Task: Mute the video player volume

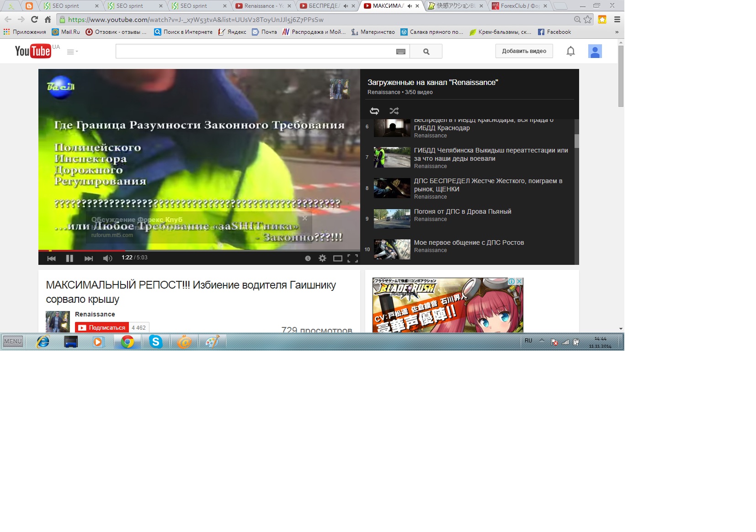Action: 107,258
